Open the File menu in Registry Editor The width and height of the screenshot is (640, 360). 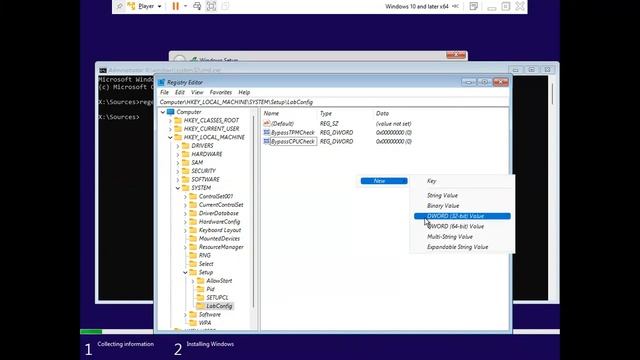click(x=164, y=92)
